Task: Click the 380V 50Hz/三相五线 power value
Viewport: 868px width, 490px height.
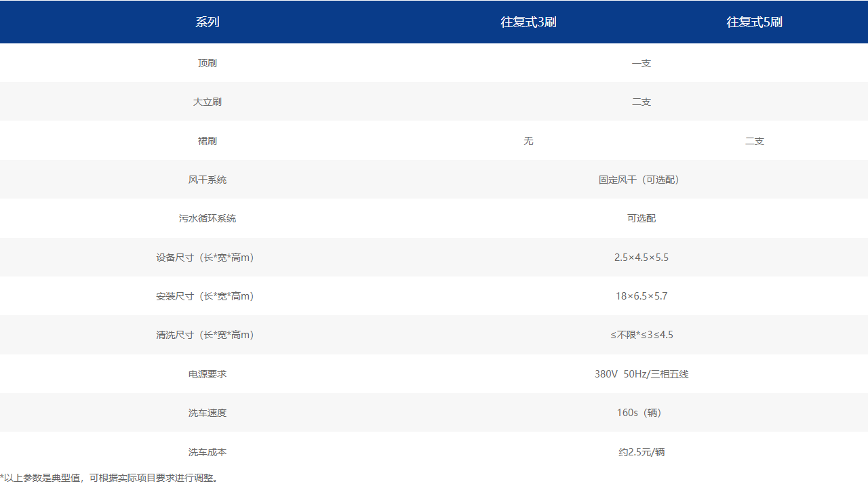Action: [x=641, y=374]
